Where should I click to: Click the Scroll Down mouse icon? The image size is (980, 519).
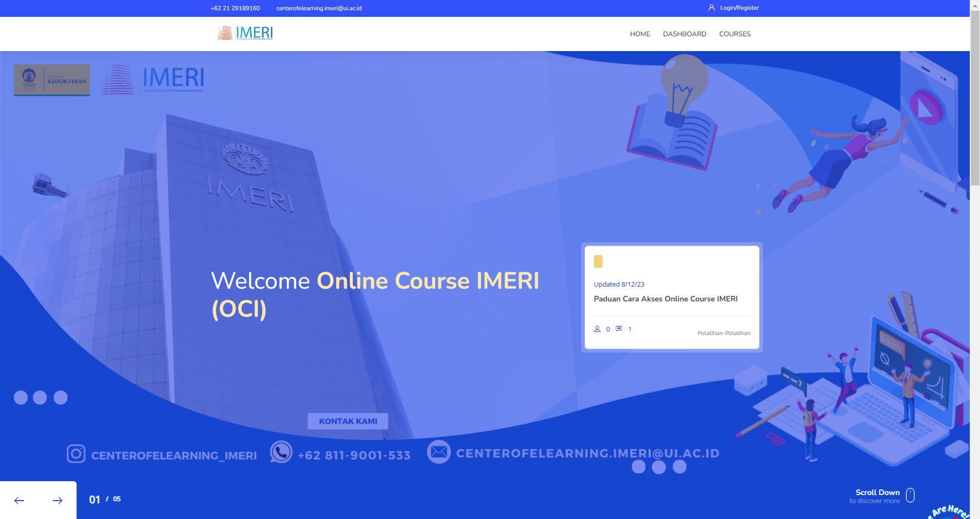click(910, 495)
